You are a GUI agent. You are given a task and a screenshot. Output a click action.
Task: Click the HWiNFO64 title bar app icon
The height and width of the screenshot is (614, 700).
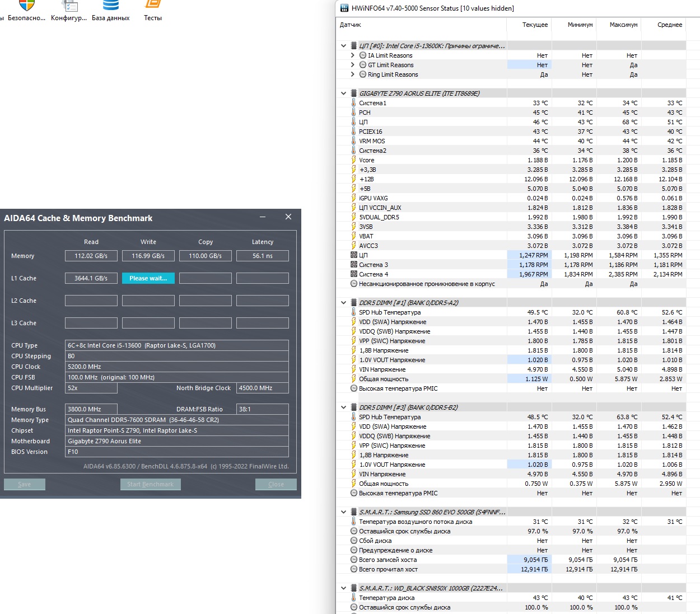pos(344,8)
